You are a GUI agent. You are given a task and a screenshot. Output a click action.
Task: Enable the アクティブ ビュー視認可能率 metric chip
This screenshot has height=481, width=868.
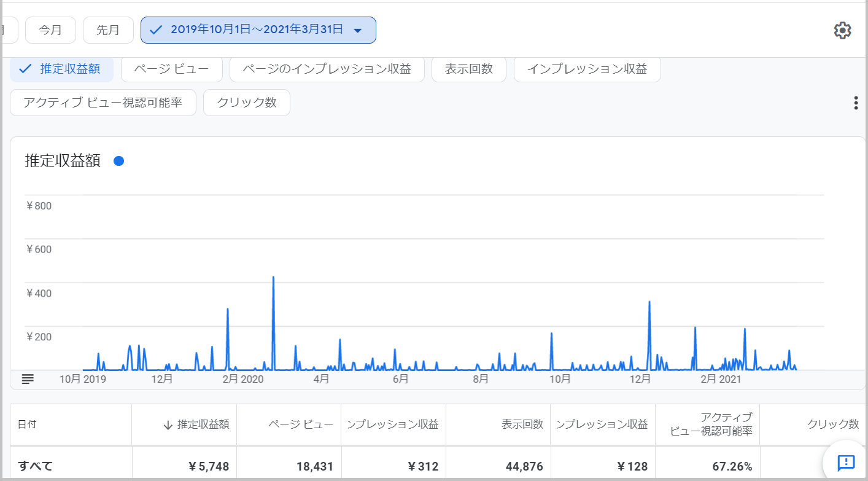(103, 103)
